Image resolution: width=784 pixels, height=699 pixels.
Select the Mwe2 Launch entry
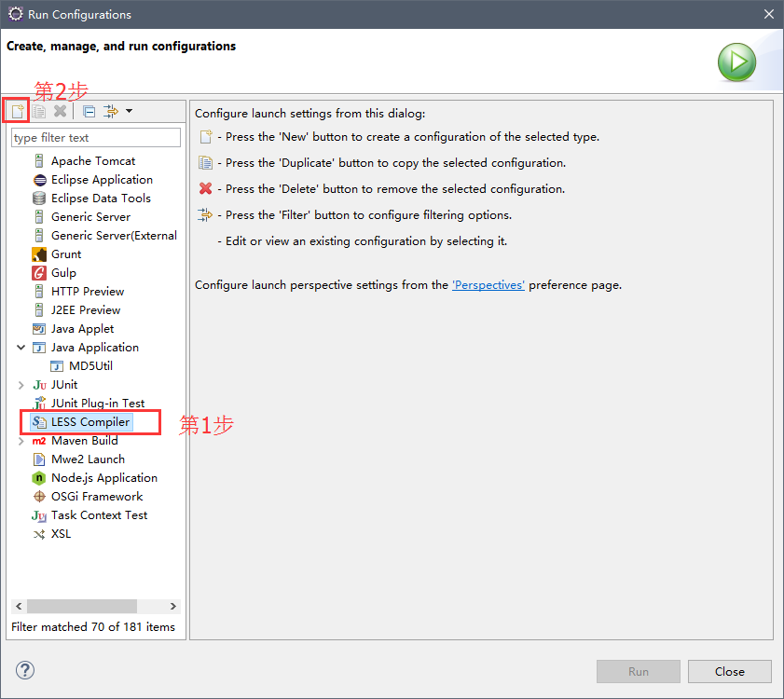(88, 459)
